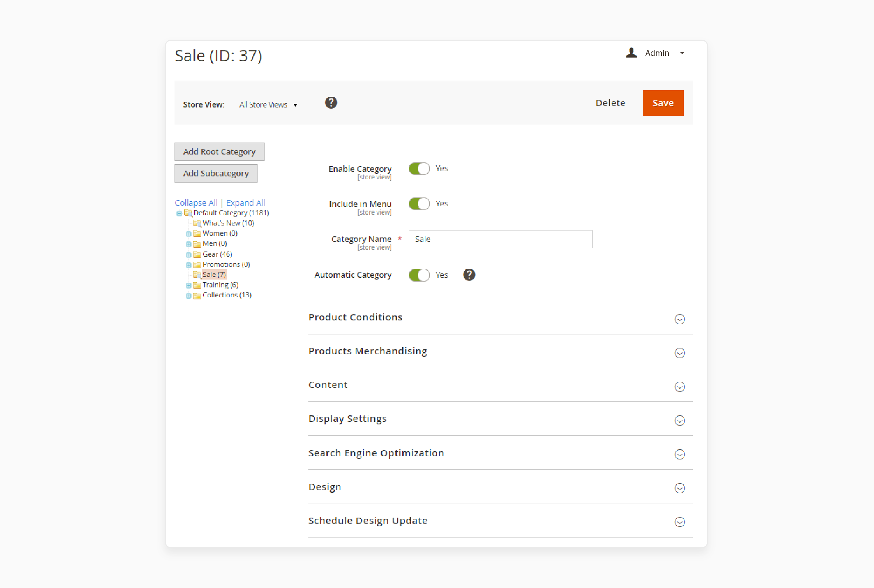874x588 pixels.
Task: Click the Women folder icon
Action: click(197, 234)
